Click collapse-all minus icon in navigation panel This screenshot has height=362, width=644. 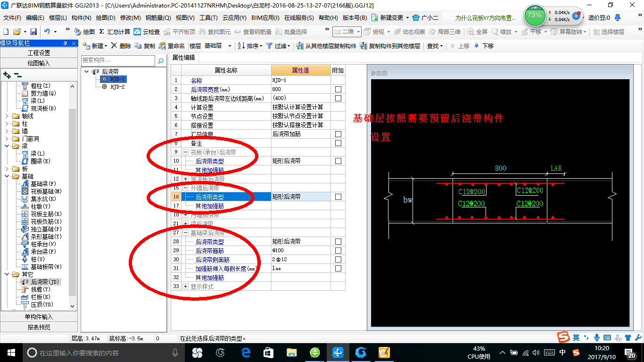[17, 75]
